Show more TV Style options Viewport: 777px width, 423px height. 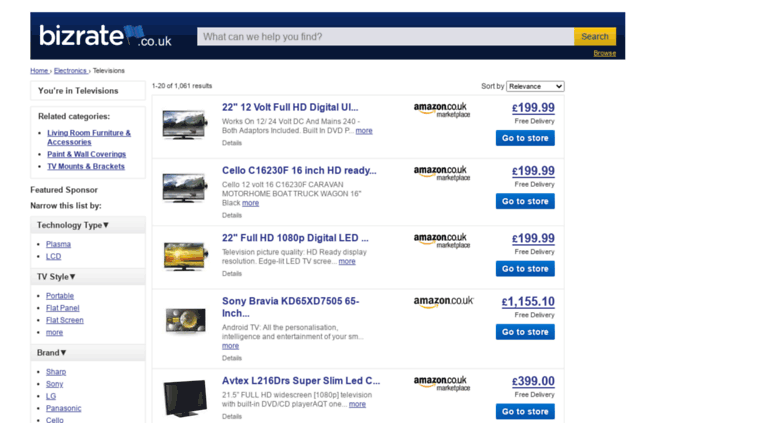point(55,332)
